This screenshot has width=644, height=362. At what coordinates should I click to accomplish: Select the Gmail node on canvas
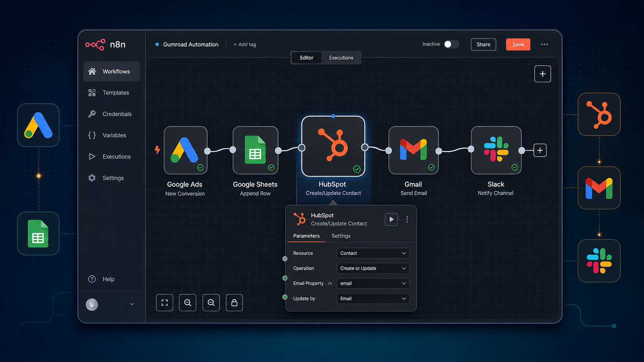click(x=414, y=150)
